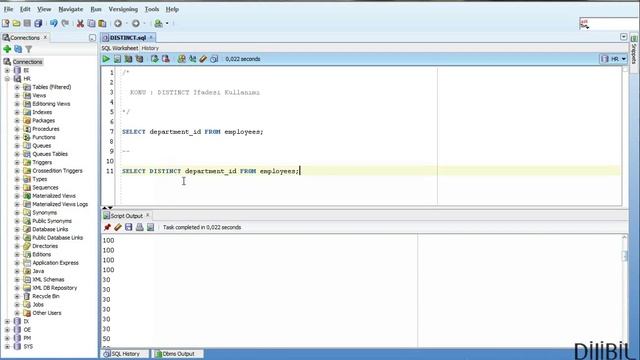Click the Clear worksheet eraser icon
The image size is (640, 360).
point(203,59)
